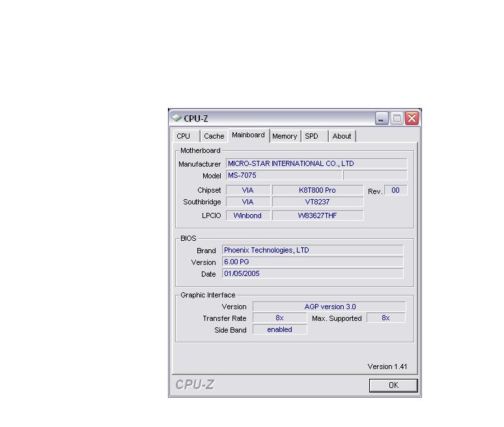Open the Cache tab
Image resolution: width=504 pixels, height=427 pixels.
point(214,136)
